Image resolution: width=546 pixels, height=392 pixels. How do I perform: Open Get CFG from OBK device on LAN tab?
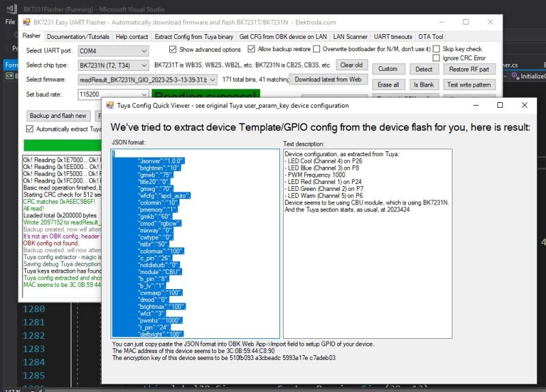(x=283, y=37)
